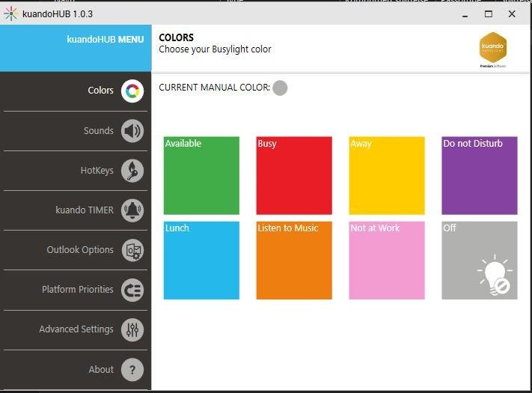Minimize the kuandoHUB window
This screenshot has width=532, height=393.
(465, 14)
